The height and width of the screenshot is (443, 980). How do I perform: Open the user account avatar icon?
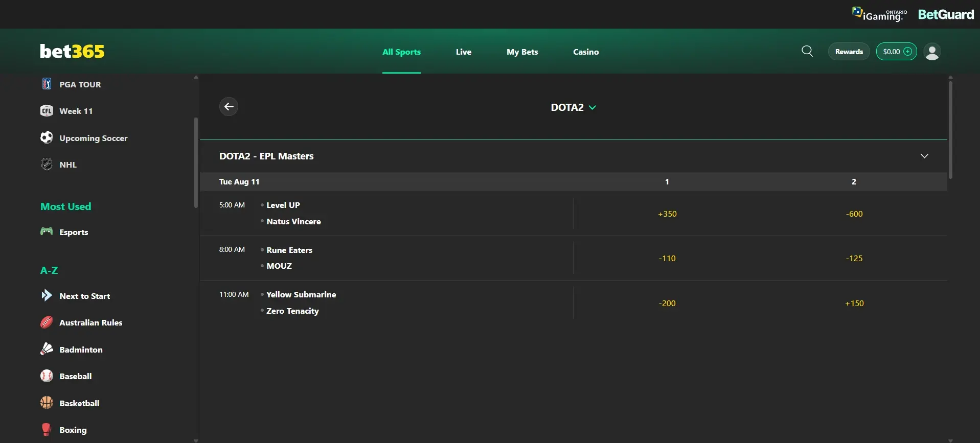click(932, 52)
